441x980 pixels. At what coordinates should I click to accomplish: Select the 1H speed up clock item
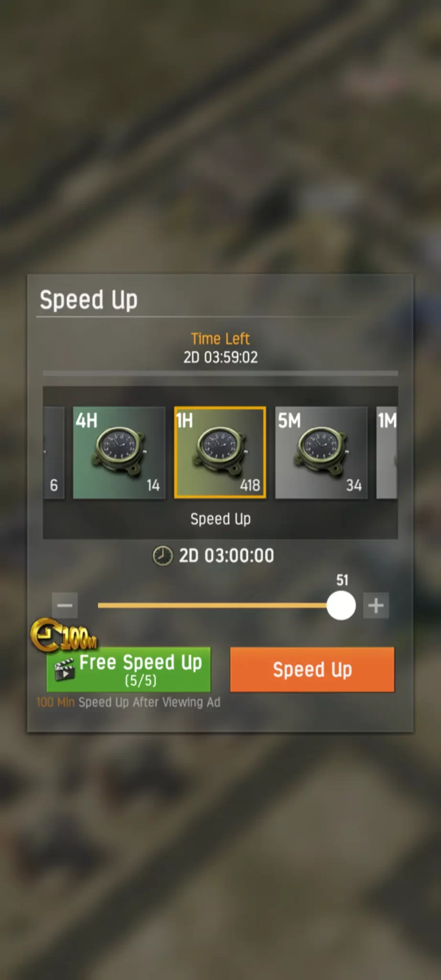[x=220, y=453]
